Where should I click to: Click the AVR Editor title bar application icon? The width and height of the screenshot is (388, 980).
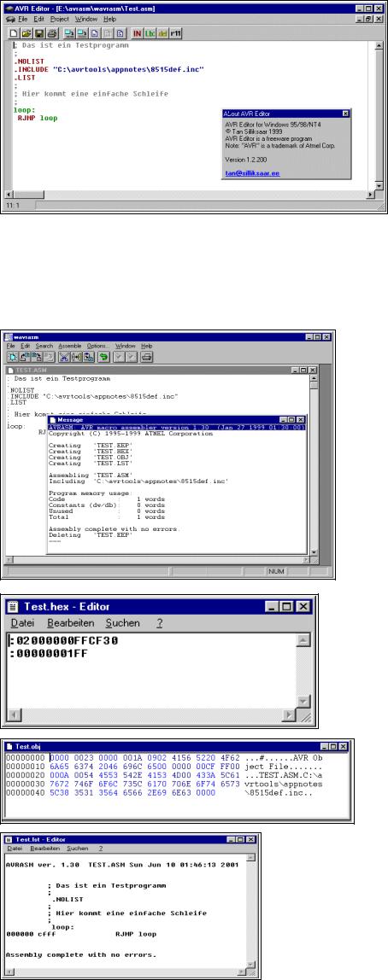click(x=8, y=9)
